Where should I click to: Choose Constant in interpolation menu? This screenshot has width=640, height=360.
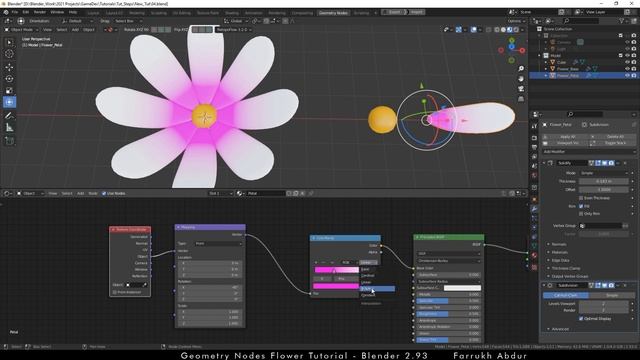tap(369, 295)
